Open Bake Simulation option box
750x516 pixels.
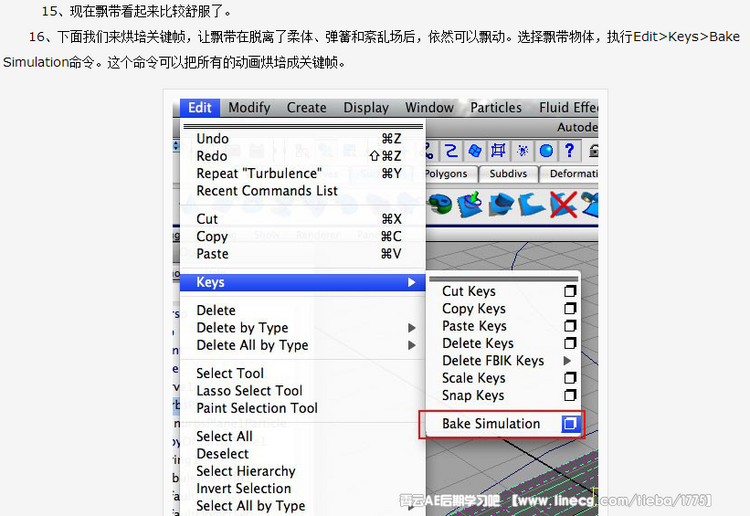570,424
